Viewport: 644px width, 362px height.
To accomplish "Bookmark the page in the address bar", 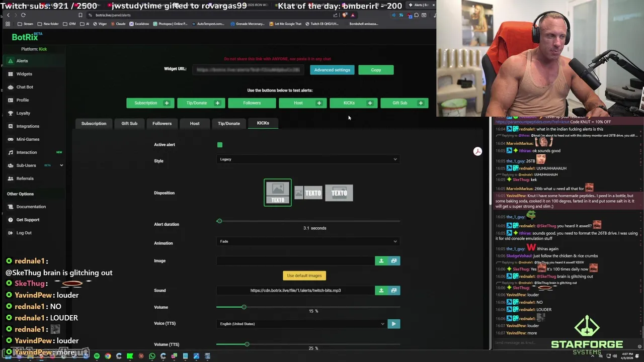I will point(80,15).
